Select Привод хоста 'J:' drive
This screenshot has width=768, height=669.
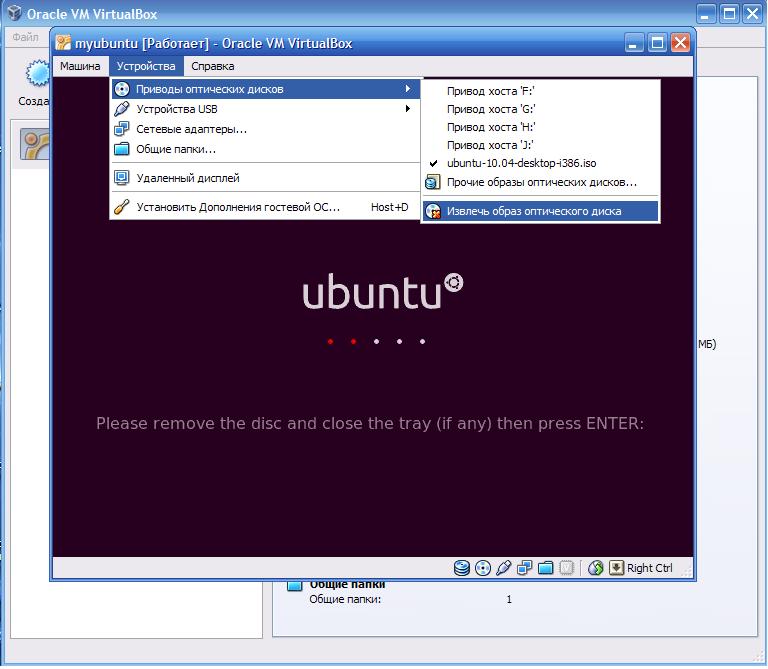[540, 145]
